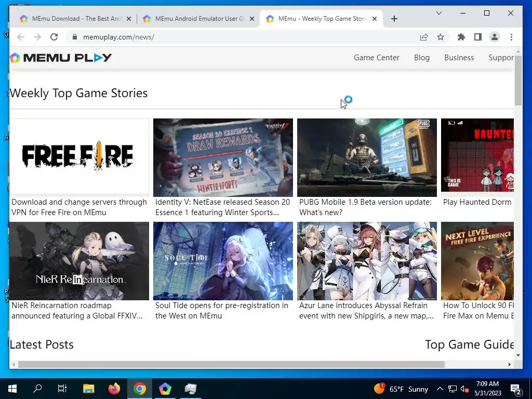Open the Support menu item

pyautogui.click(x=501, y=58)
